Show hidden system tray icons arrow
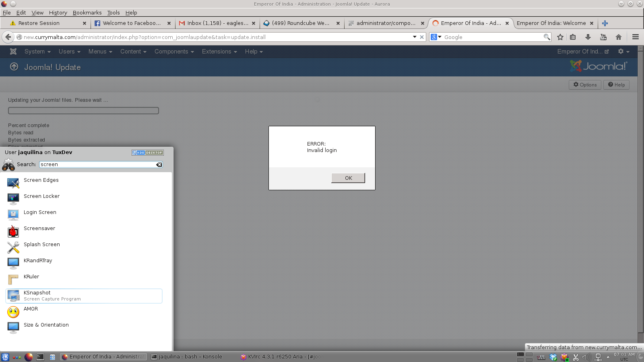This screenshot has height=362, width=644. [608, 357]
